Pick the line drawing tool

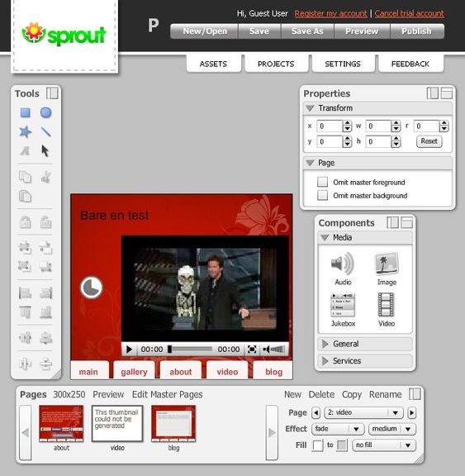(45, 131)
